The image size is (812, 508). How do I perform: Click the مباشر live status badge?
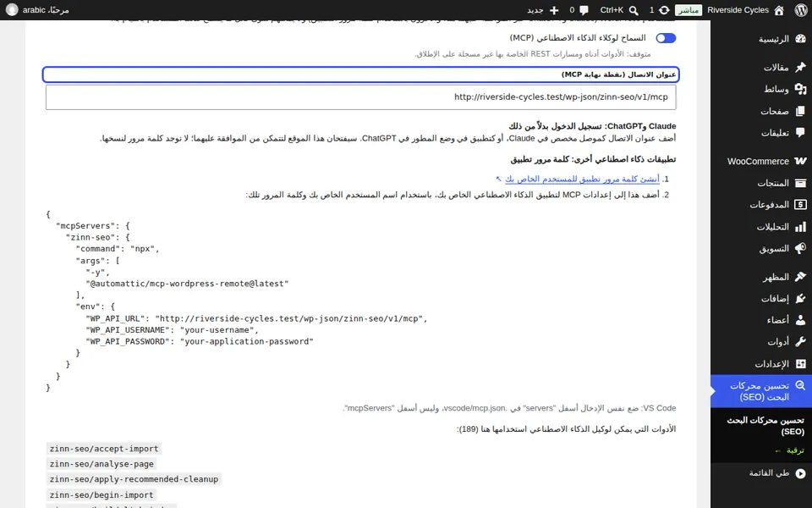689,10
